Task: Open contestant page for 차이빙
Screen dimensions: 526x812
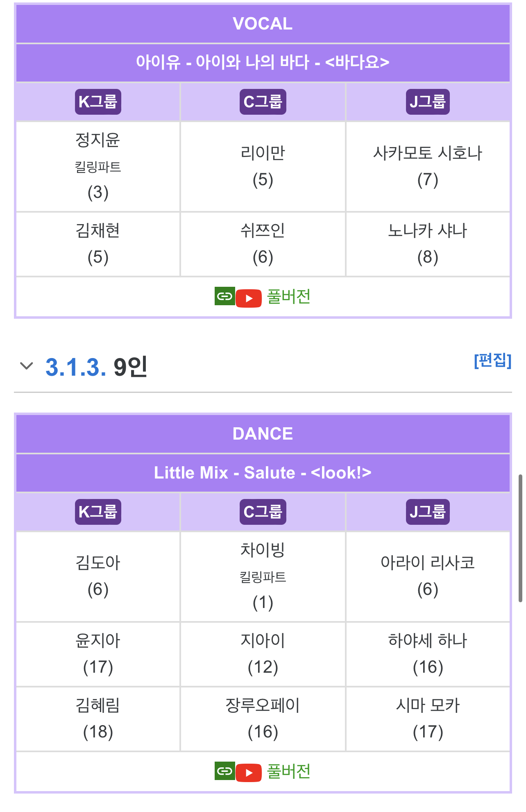Action: (x=263, y=550)
